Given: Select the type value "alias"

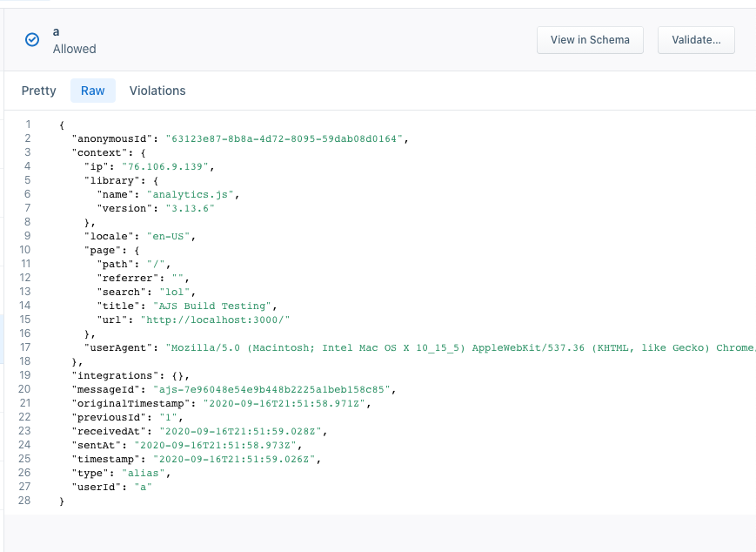Looking at the screenshot, I should point(144,474).
